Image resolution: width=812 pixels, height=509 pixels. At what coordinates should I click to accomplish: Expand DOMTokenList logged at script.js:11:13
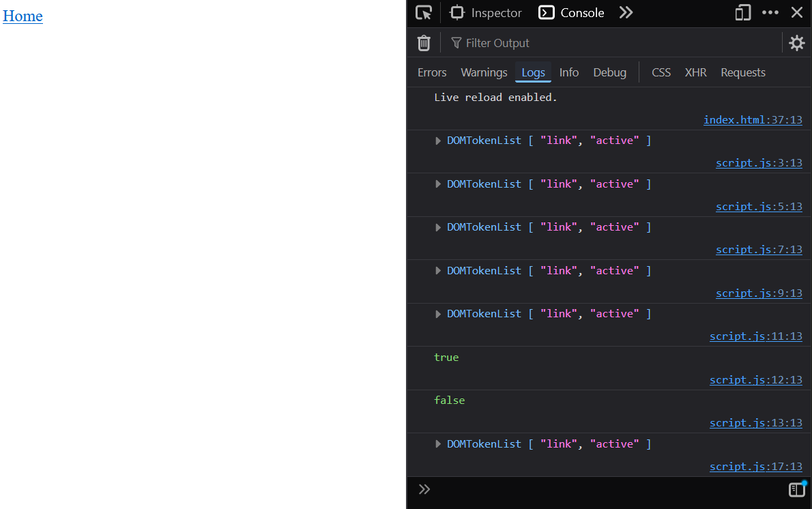[x=438, y=314]
